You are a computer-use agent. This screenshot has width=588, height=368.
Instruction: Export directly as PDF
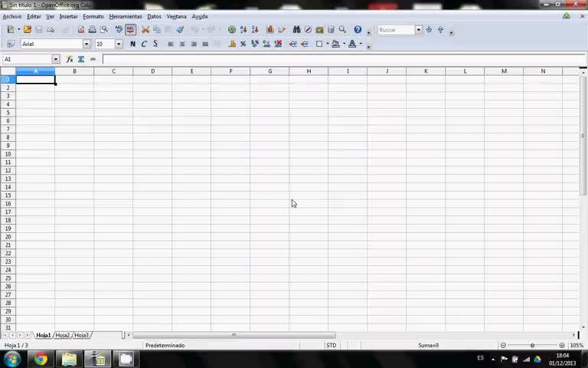(x=81, y=29)
